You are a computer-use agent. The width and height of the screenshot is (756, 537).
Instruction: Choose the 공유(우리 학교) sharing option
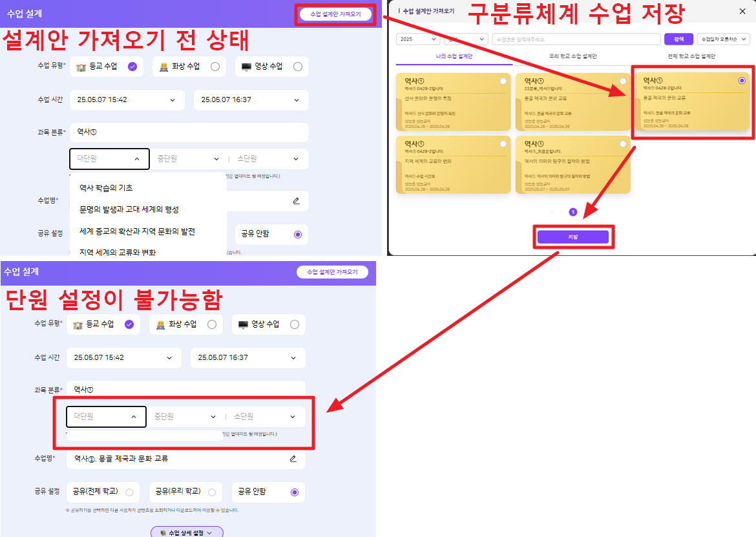pos(212,492)
